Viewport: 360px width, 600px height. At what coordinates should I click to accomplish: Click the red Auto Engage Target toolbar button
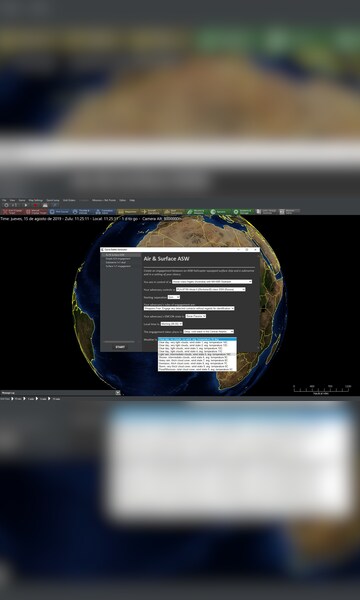(x=13, y=212)
